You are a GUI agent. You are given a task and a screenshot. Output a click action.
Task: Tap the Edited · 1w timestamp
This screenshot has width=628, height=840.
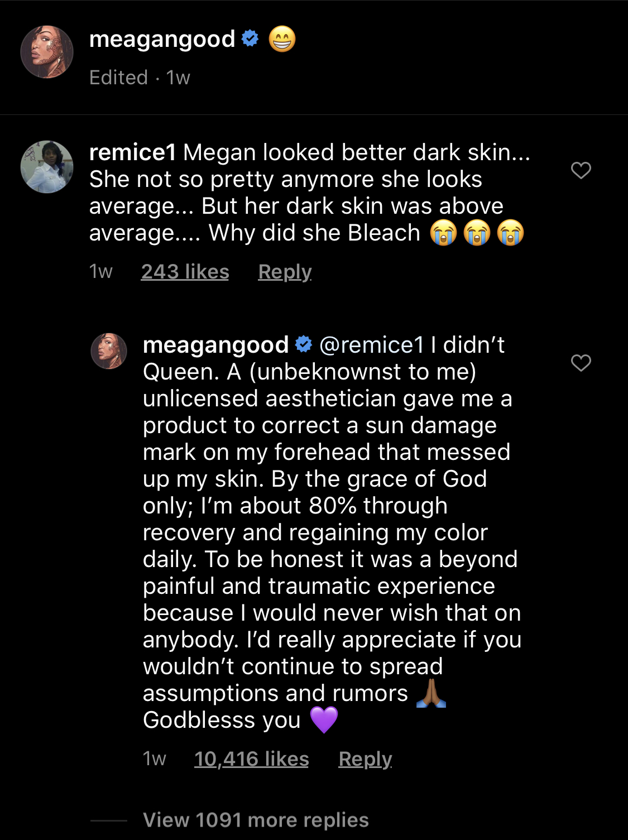tap(140, 78)
